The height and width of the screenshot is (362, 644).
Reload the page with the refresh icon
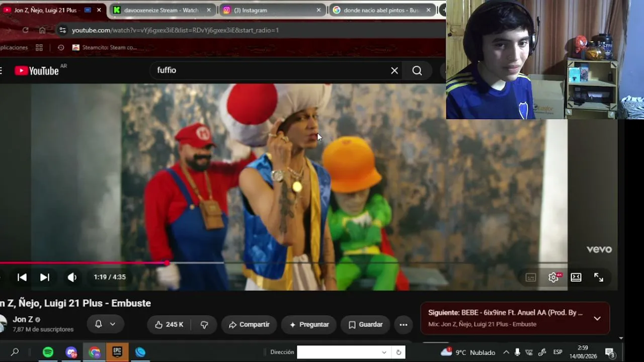click(25, 30)
